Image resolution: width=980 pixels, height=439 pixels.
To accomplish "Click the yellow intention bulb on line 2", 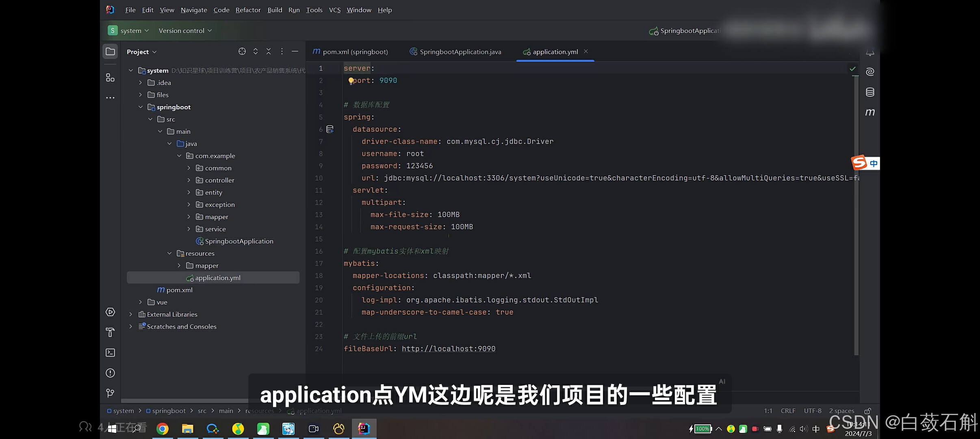I will [x=351, y=81].
